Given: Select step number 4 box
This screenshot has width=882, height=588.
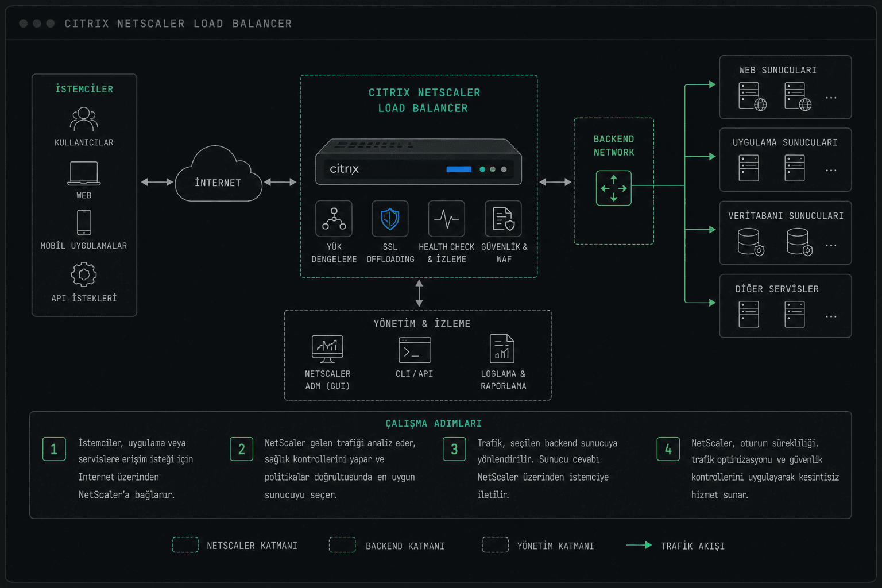Looking at the screenshot, I should 668,449.
